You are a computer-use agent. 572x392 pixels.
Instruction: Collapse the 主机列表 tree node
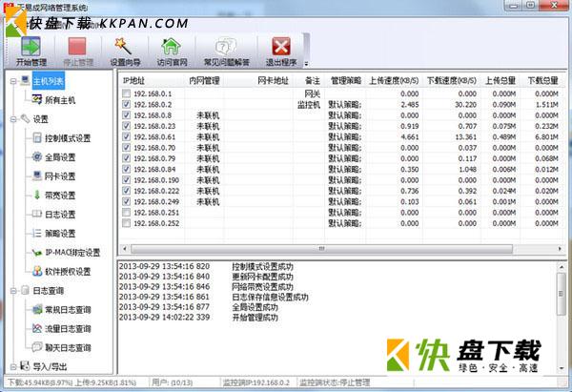tap(13, 81)
